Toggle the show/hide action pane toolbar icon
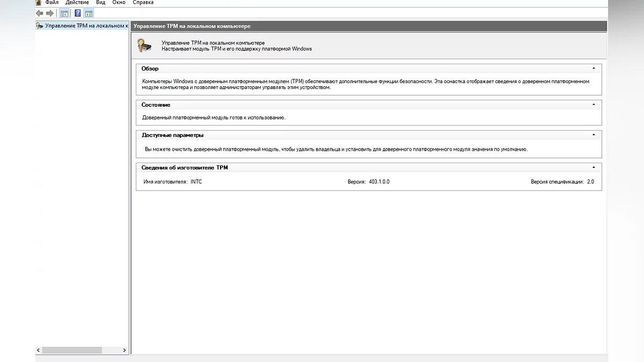The width and height of the screenshot is (644, 362). [x=89, y=13]
